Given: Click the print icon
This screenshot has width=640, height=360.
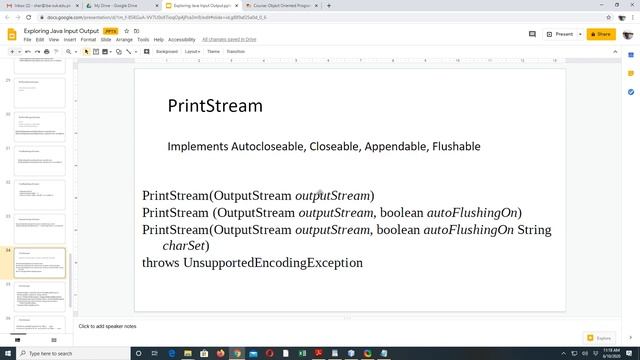Looking at the screenshot, I should click(x=47, y=52).
